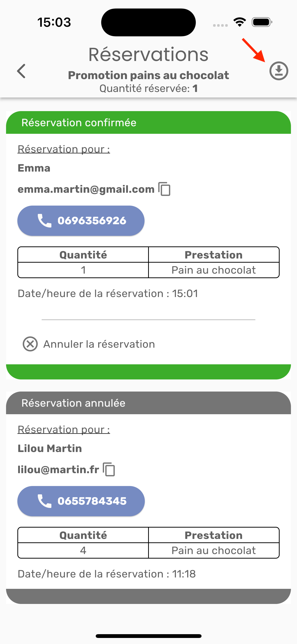Screen dimensions: 297x644
Task: Tap the phone icon beside 0655784345
Action: pos(45,501)
